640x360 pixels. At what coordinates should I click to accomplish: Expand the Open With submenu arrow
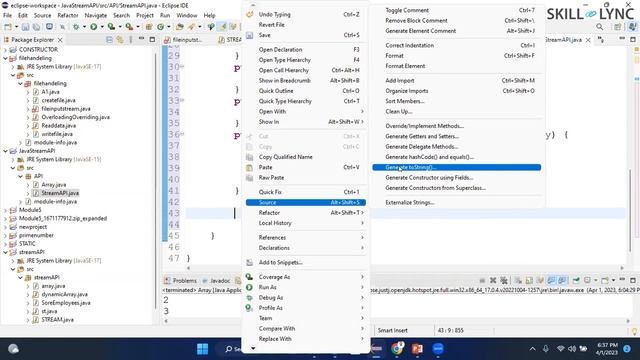(362, 111)
